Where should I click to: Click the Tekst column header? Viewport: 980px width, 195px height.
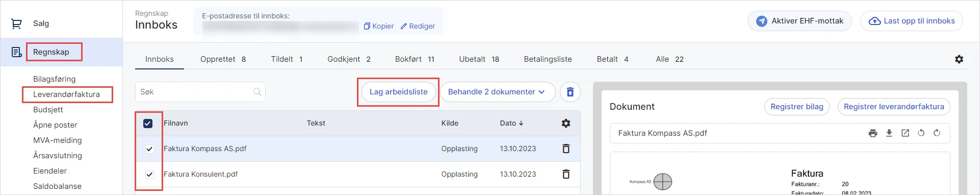(316, 123)
